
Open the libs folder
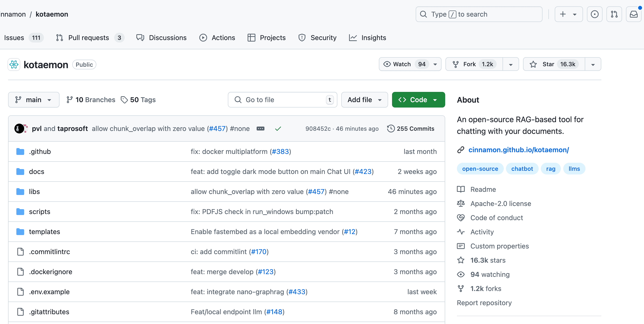34,192
